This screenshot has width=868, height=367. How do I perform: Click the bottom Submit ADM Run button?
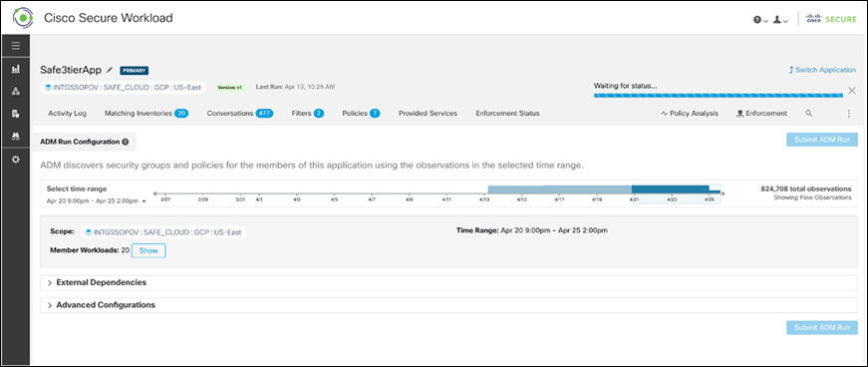coord(822,327)
